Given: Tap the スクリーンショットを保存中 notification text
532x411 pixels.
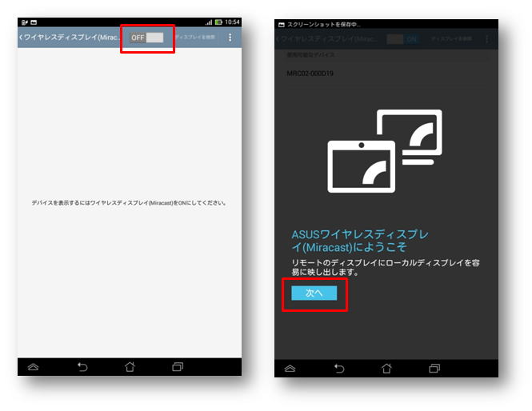Looking at the screenshot, I should tap(324, 25).
